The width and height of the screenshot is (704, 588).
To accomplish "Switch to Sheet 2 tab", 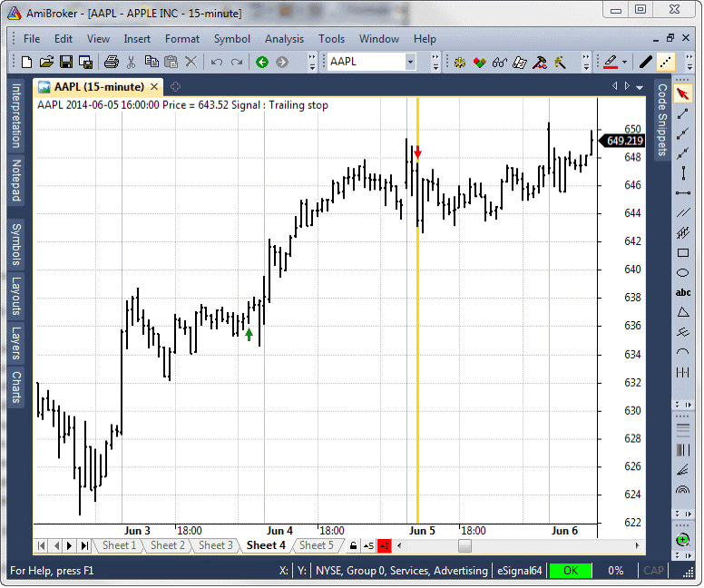I will coord(168,545).
